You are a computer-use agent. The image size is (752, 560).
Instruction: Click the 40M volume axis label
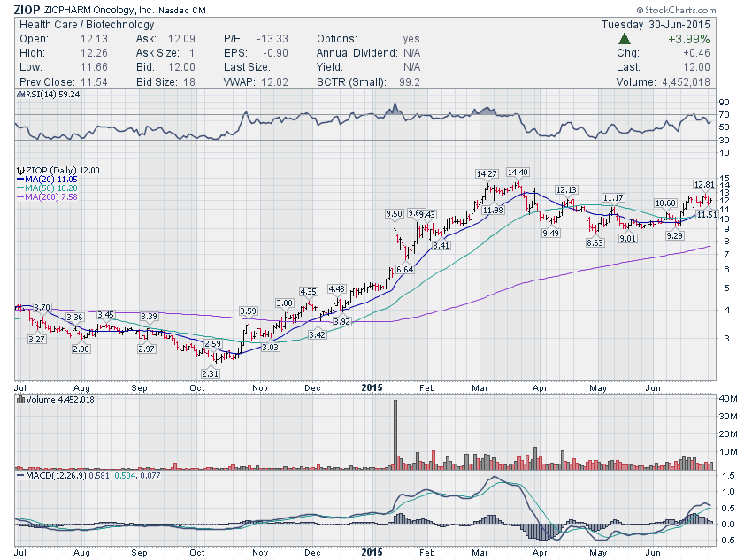click(x=727, y=398)
